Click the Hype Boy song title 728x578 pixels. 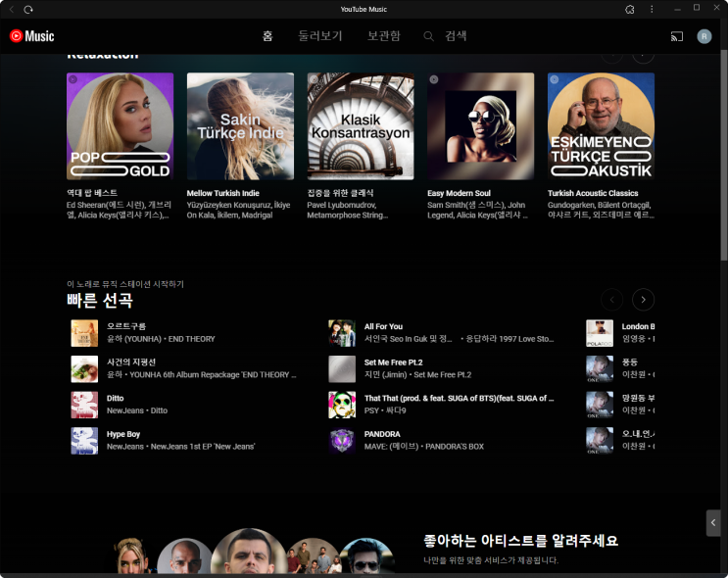123,434
